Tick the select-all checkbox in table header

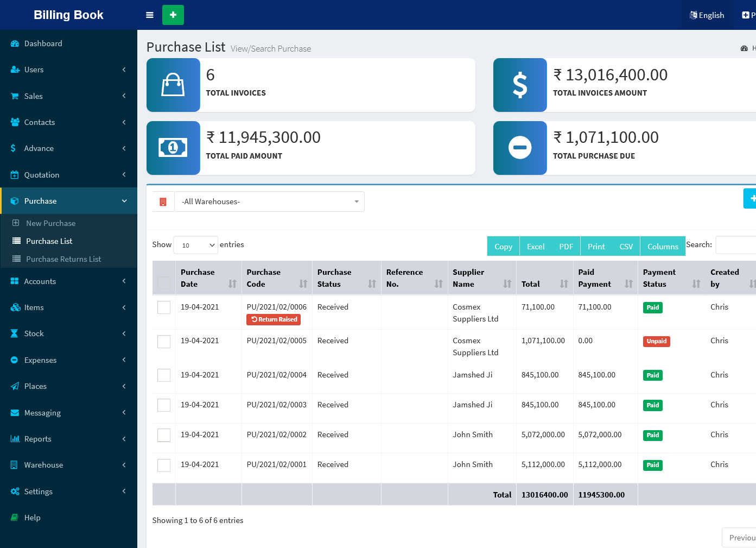[x=164, y=282]
